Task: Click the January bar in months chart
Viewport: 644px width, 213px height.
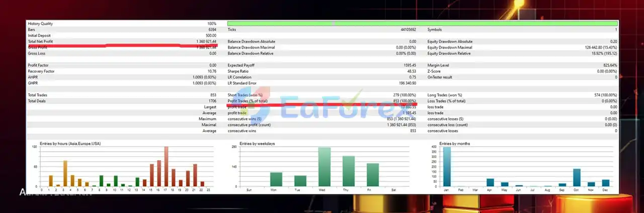Action: click(447, 166)
